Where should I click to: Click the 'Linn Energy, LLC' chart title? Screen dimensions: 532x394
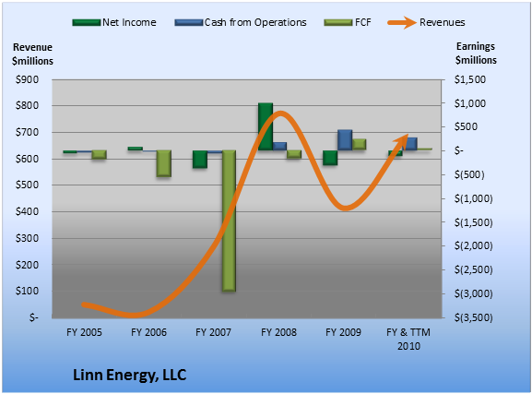tap(130, 375)
